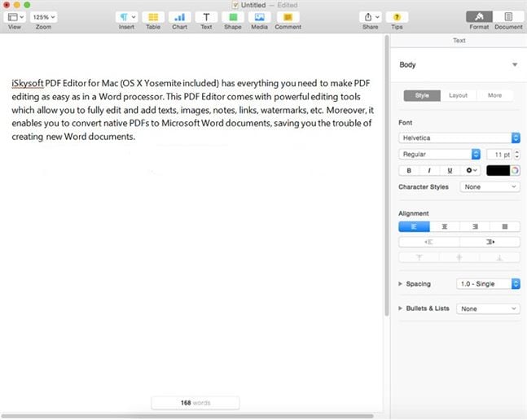The height and width of the screenshot is (420, 527).
Task: Add a Text box
Action: [206, 17]
